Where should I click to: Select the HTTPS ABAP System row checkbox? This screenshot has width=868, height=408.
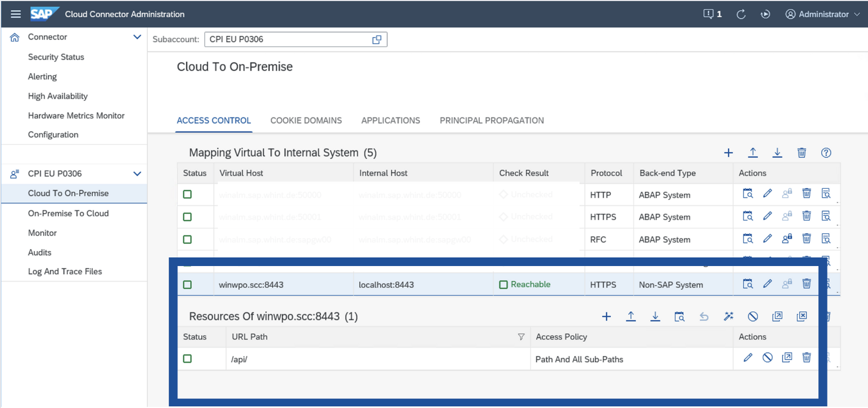click(187, 217)
